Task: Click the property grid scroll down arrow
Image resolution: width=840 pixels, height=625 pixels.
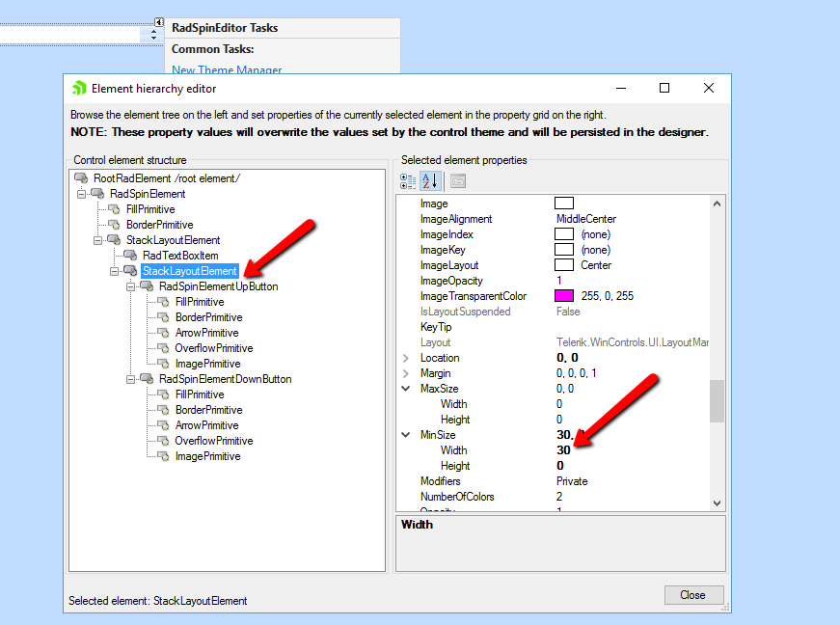Action: pyautogui.click(x=717, y=503)
